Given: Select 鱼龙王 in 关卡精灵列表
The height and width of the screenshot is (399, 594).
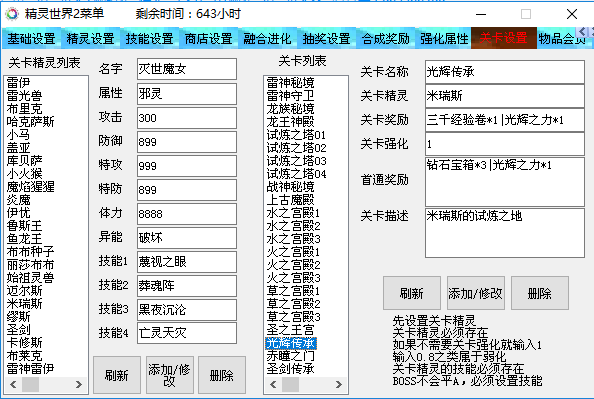Looking at the screenshot, I should pos(24,239).
